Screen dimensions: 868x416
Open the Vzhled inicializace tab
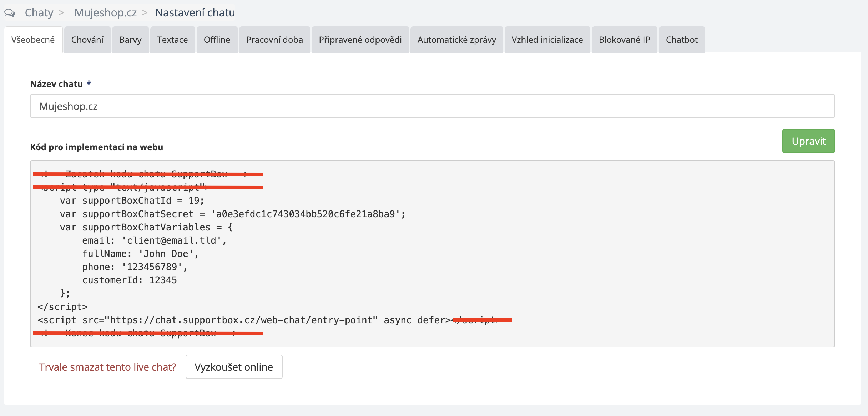pos(547,40)
